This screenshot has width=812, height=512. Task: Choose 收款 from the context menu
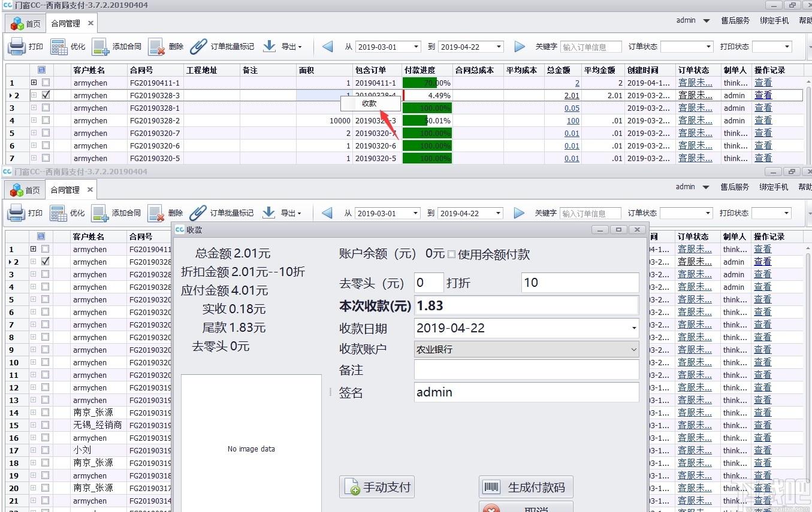pyautogui.click(x=370, y=103)
